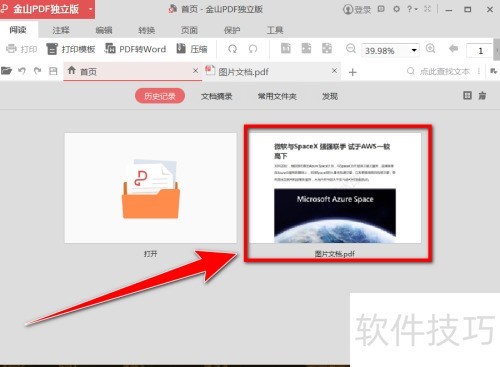The width and height of the screenshot is (500, 367).
Task: Switch to the 阅读 ribbon tab
Action: tap(18, 30)
